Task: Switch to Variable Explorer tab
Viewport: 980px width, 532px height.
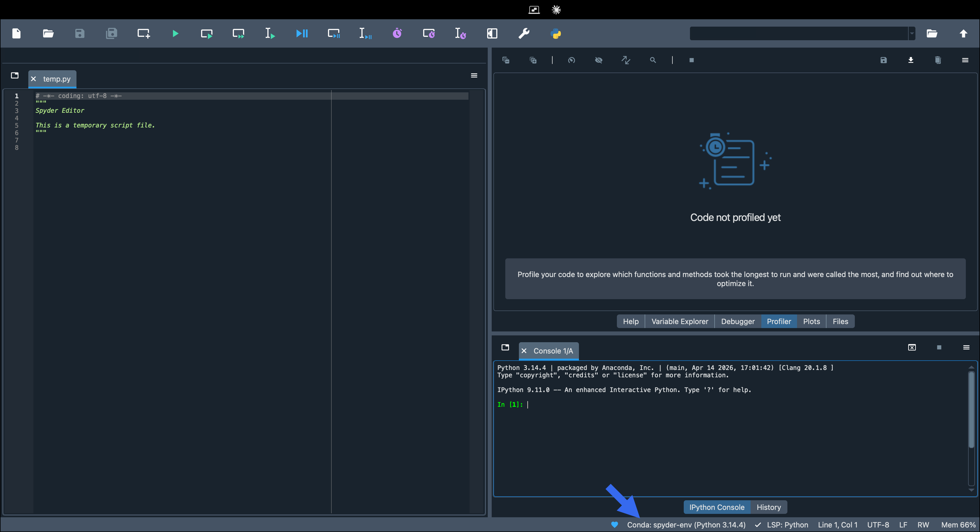Action: pos(680,321)
